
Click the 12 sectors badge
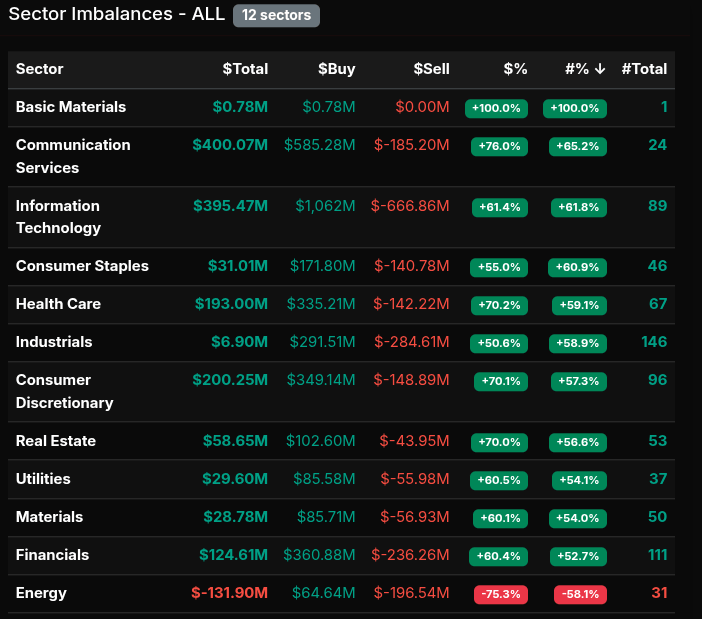[276, 16]
